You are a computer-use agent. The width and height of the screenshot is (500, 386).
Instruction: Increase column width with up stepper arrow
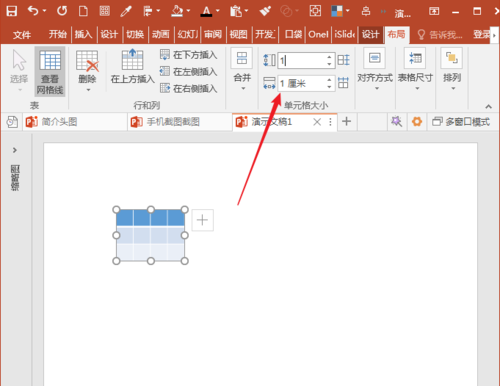(x=329, y=80)
